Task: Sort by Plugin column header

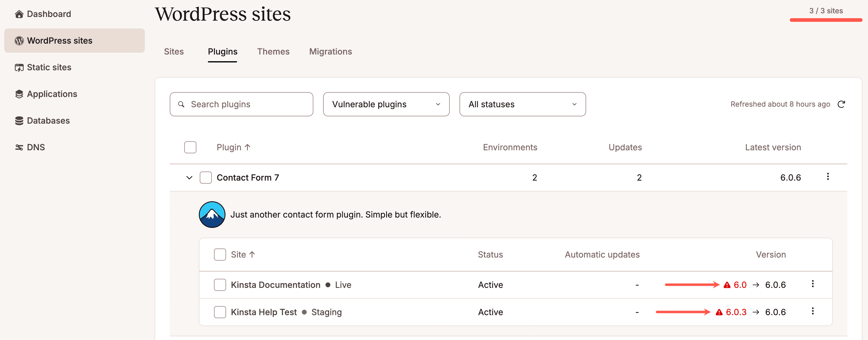Action: [229, 147]
